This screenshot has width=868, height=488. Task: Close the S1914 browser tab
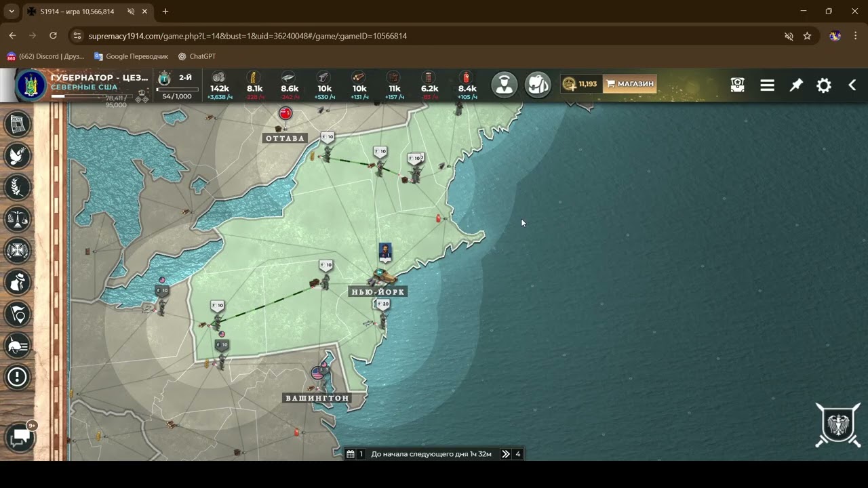144,12
